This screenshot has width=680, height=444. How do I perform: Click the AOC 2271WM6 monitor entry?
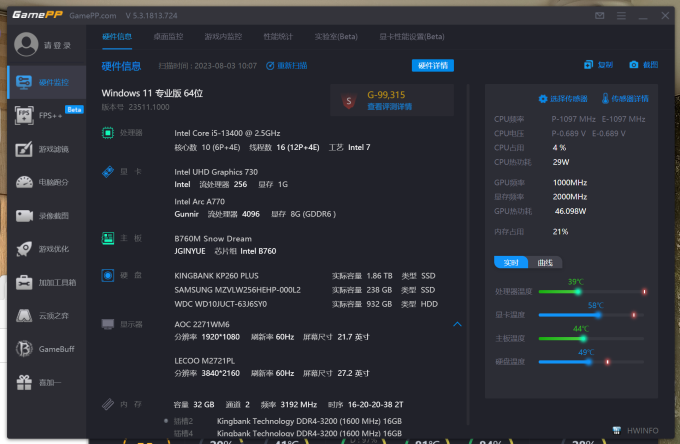click(x=202, y=324)
